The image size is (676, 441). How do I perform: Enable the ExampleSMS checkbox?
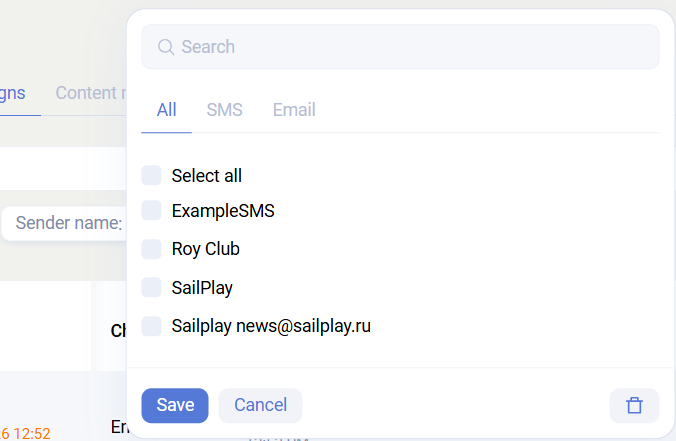tap(152, 210)
